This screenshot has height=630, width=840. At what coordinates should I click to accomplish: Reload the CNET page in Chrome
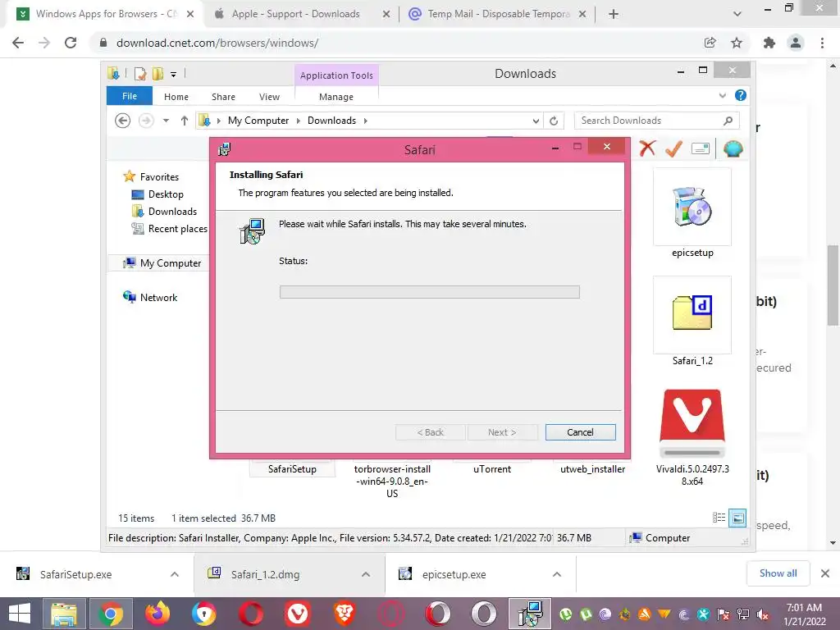click(x=71, y=43)
